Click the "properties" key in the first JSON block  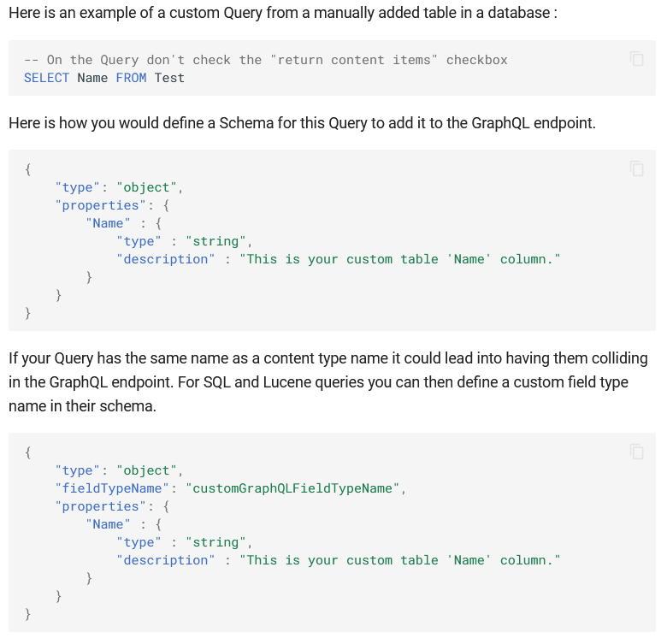100,205
